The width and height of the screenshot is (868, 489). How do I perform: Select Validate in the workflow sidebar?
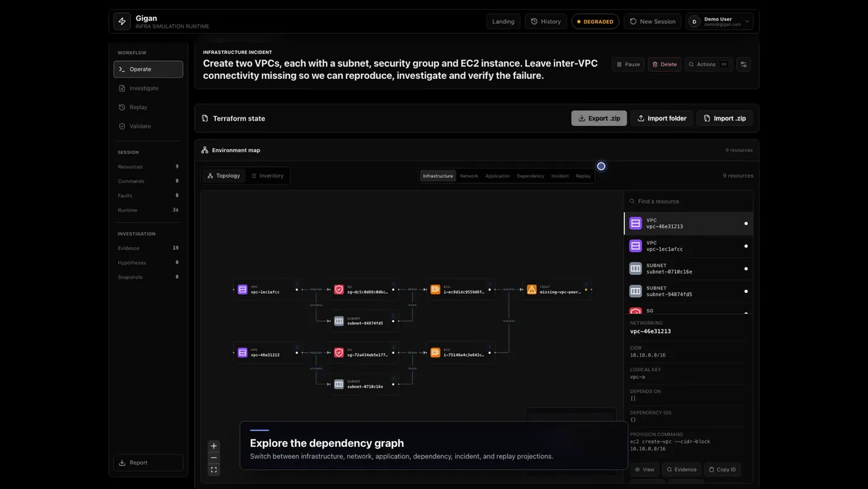pyautogui.click(x=148, y=126)
